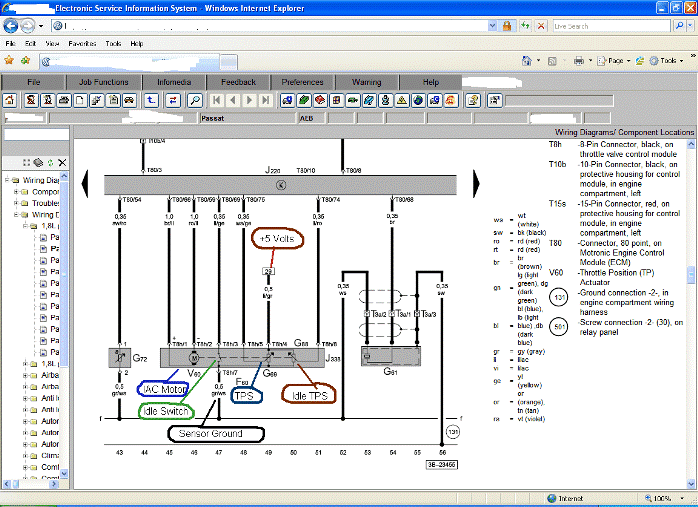Screen dimensions: 698x507
Task: Click the scroll-down arrow of diagram scrollbar
Action: click(691, 483)
